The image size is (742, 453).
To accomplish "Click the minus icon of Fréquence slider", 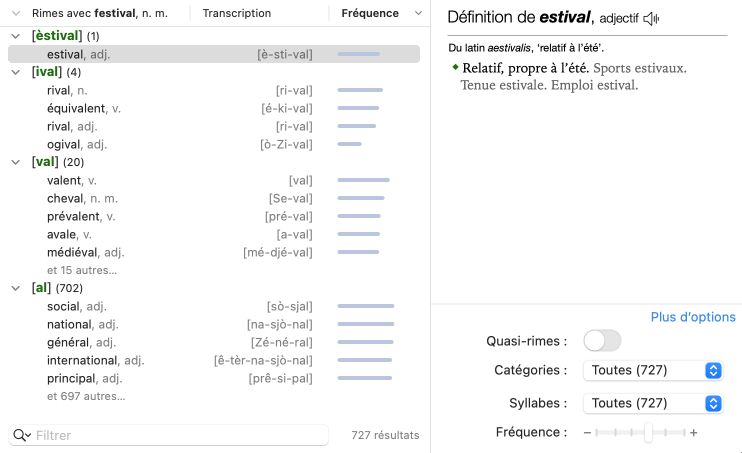I will (x=588, y=433).
